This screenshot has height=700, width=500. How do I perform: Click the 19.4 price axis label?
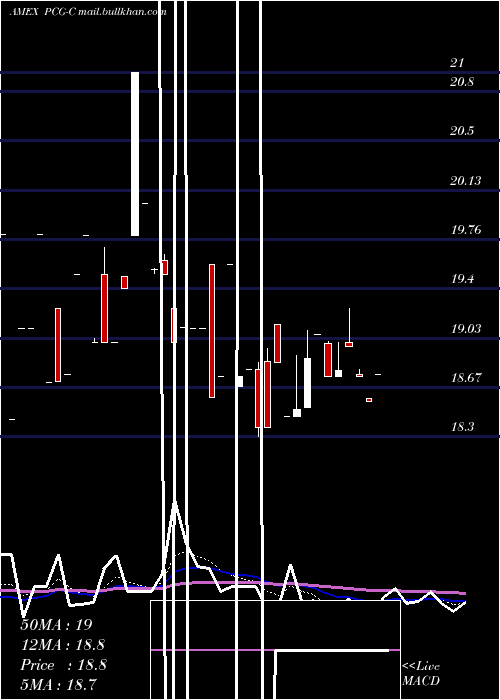click(462, 279)
